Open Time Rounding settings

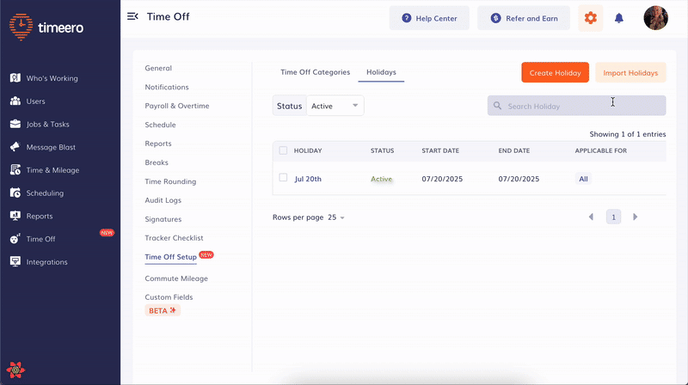tap(170, 181)
